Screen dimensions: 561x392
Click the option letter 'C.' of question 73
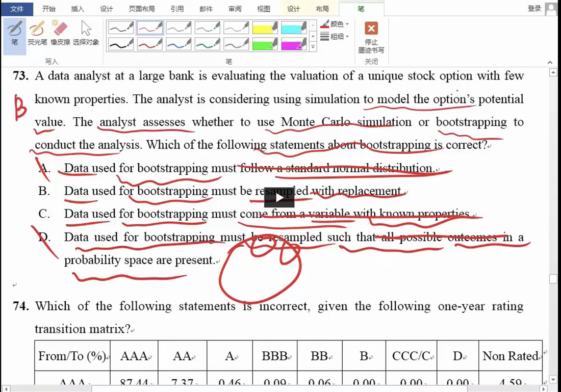44,214
